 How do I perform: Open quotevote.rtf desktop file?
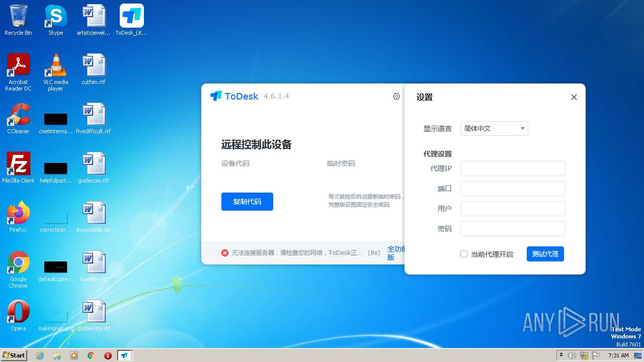[x=94, y=316]
